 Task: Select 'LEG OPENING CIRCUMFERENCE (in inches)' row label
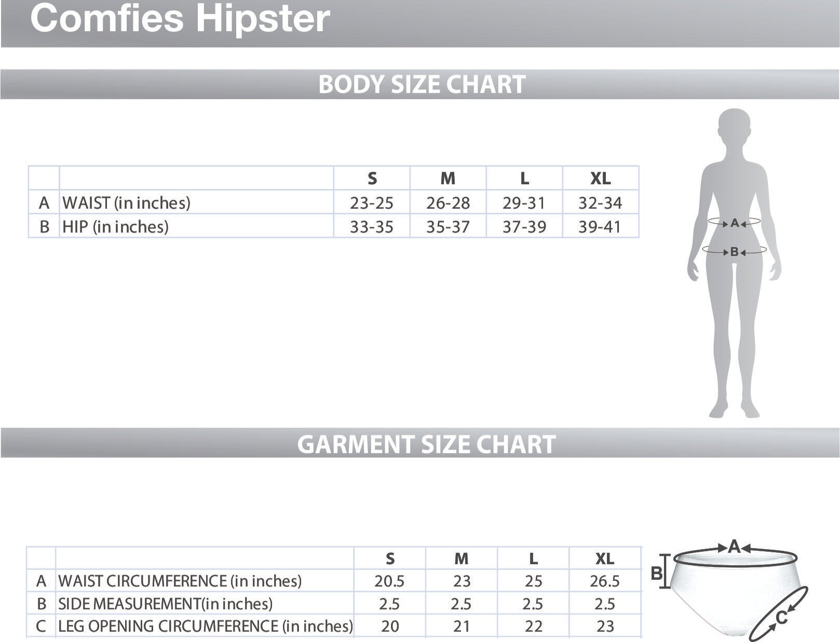pos(206,626)
